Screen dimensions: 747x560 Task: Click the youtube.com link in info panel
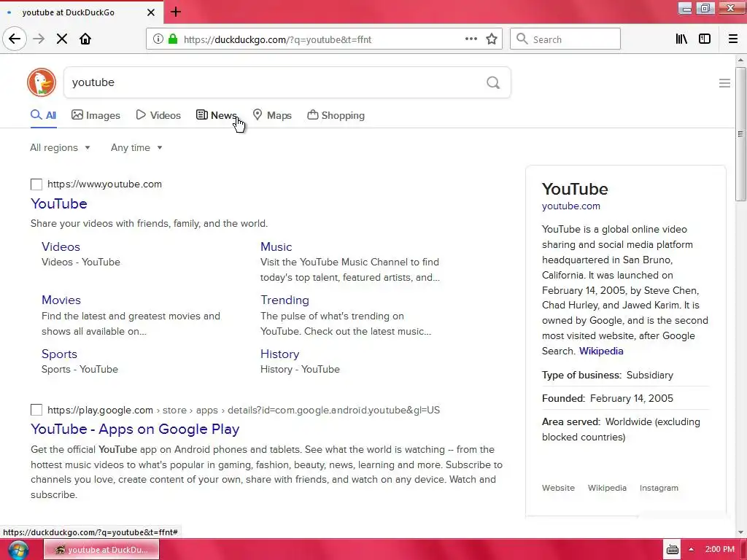click(x=570, y=206)
